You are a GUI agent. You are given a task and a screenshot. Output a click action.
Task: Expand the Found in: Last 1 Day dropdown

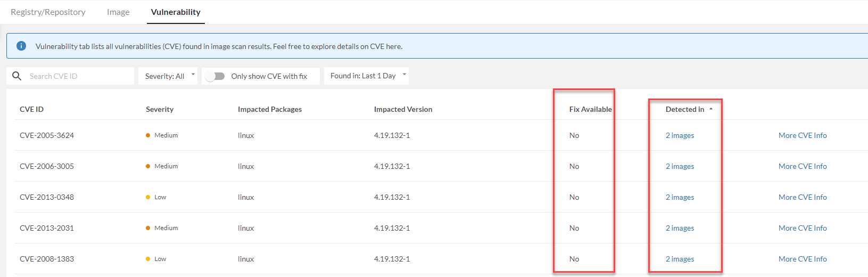click(x=366, y=76)
